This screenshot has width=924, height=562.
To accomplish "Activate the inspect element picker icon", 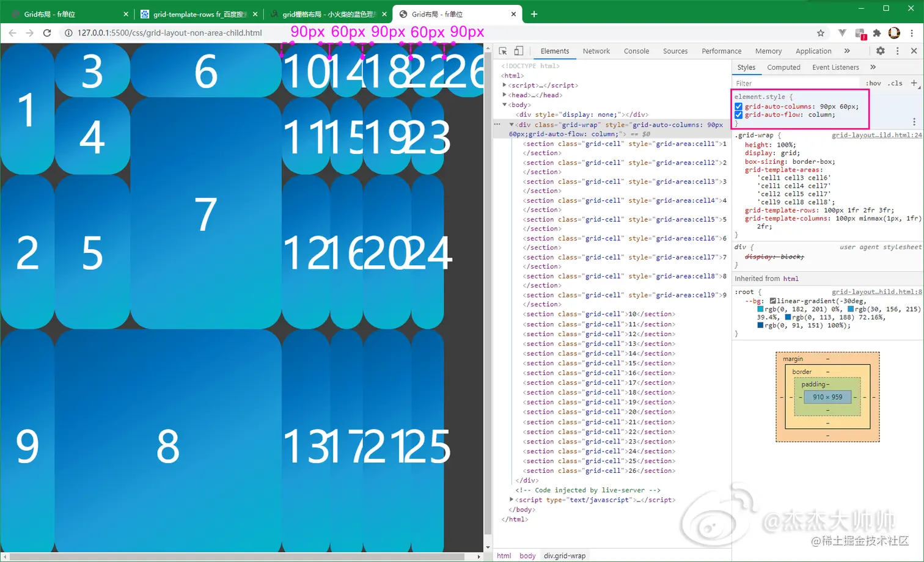I will (503, 51).
